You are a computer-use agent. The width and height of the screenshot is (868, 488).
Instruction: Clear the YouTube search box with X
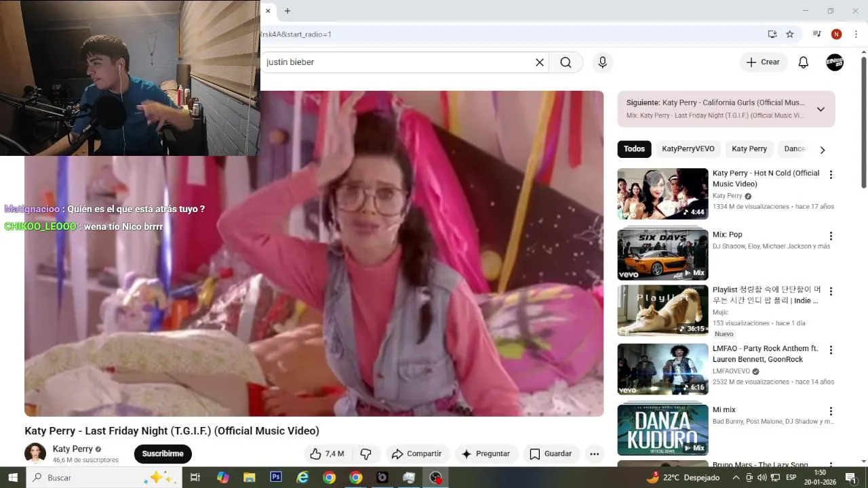pyautogui.click(x=540, y=62)
